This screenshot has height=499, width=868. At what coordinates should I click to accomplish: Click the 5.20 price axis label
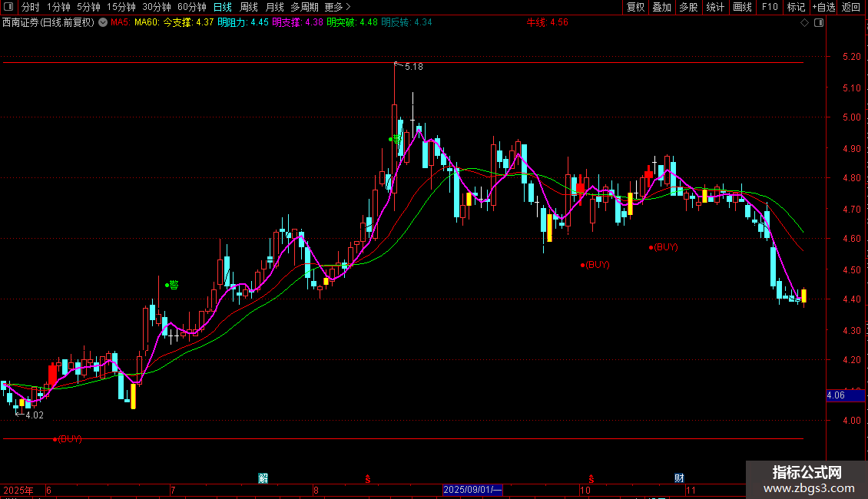tap(851, 57)
